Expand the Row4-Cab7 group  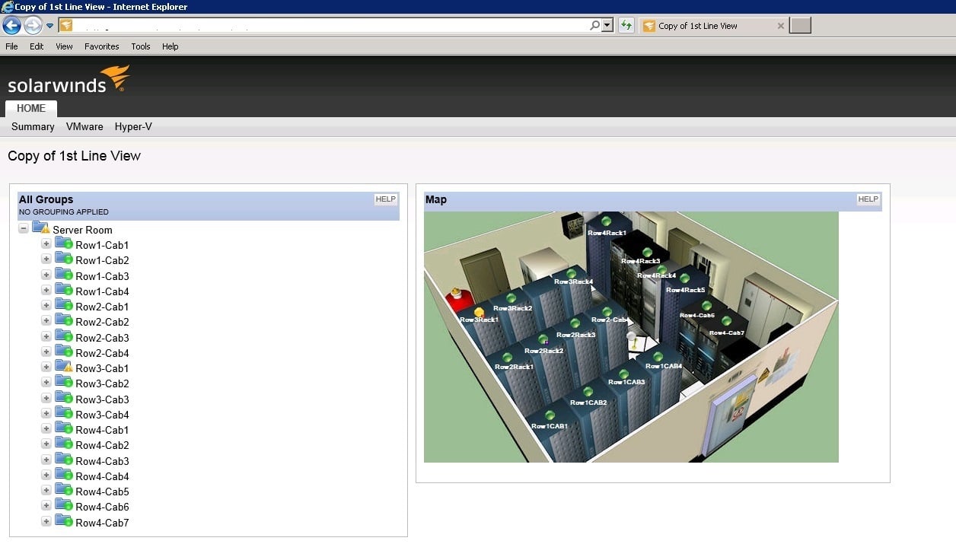(x=46, y=522)
